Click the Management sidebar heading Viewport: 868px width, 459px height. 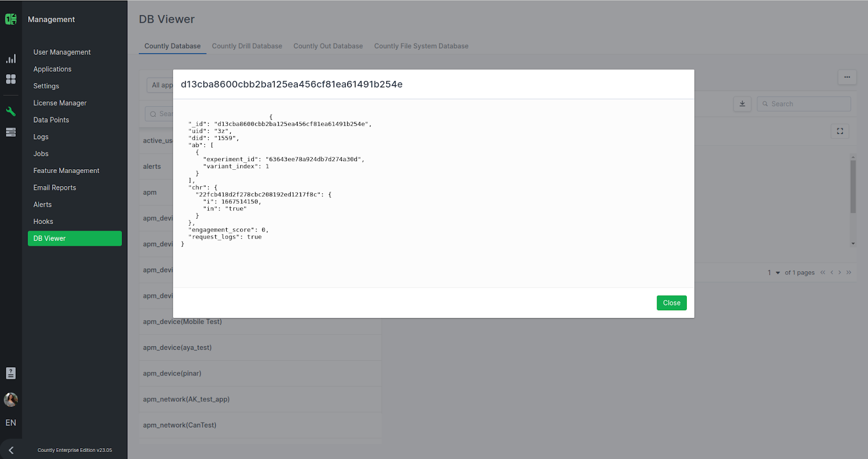pos(51,20)
